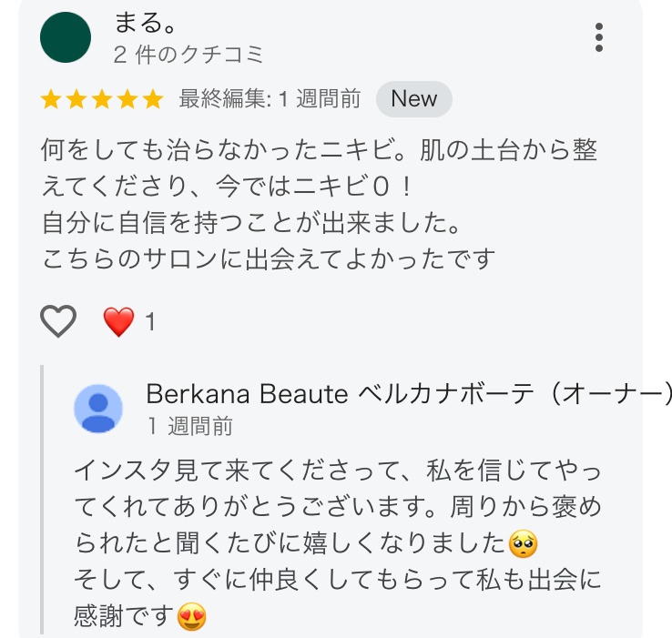672x638 pixels.
Task: Click the heart-eyes emoji in reply
Action: click(x=192, y=617)
